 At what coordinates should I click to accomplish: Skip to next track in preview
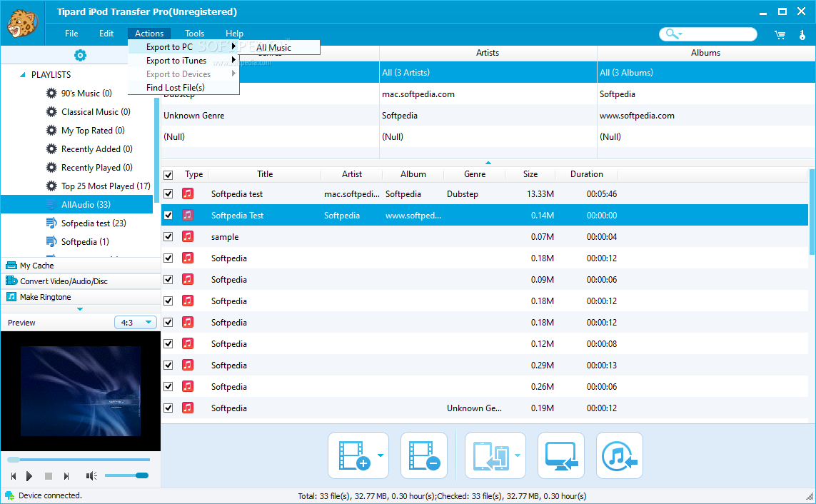click(66, 476)
